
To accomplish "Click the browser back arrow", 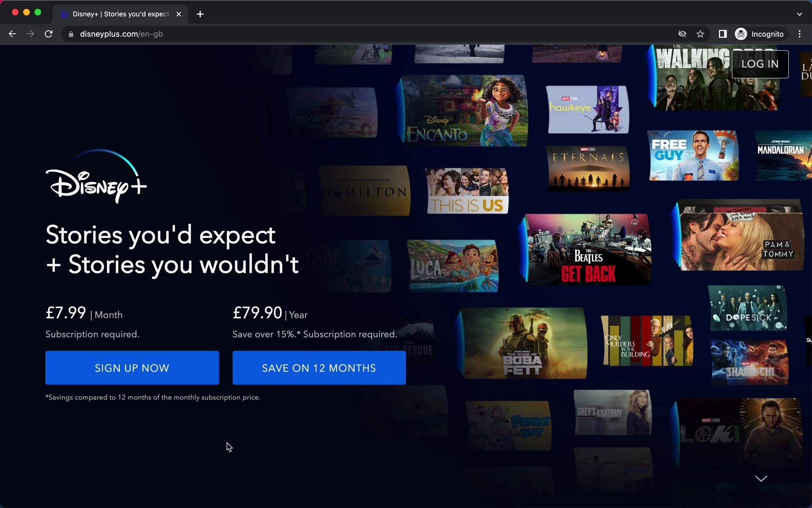I will [12, 34].
